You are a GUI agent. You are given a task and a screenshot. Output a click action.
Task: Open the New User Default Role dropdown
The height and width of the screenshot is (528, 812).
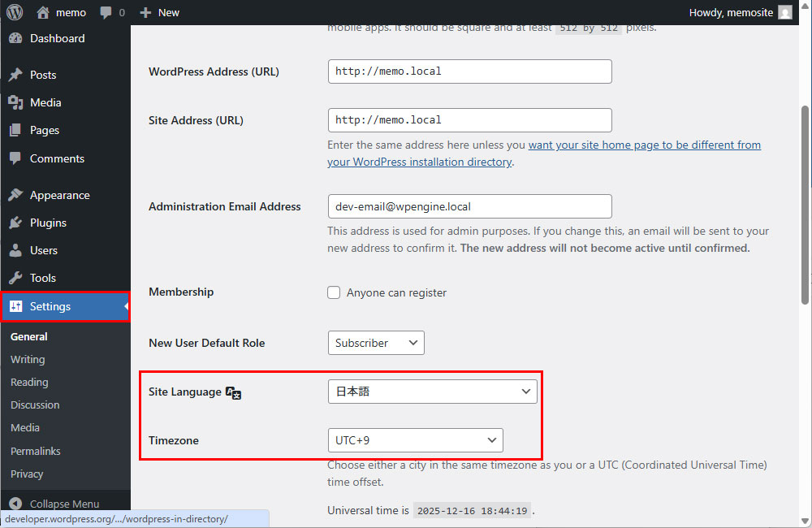(376, 343)
